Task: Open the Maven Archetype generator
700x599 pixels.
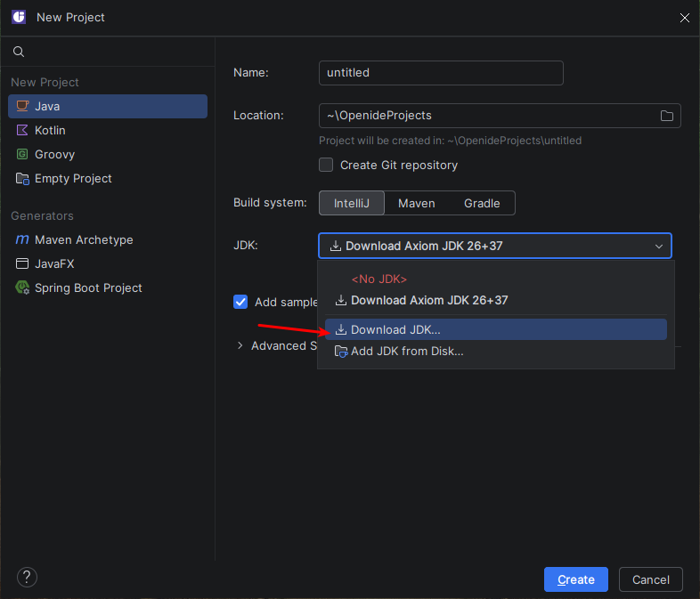Action: coord(108,240)
